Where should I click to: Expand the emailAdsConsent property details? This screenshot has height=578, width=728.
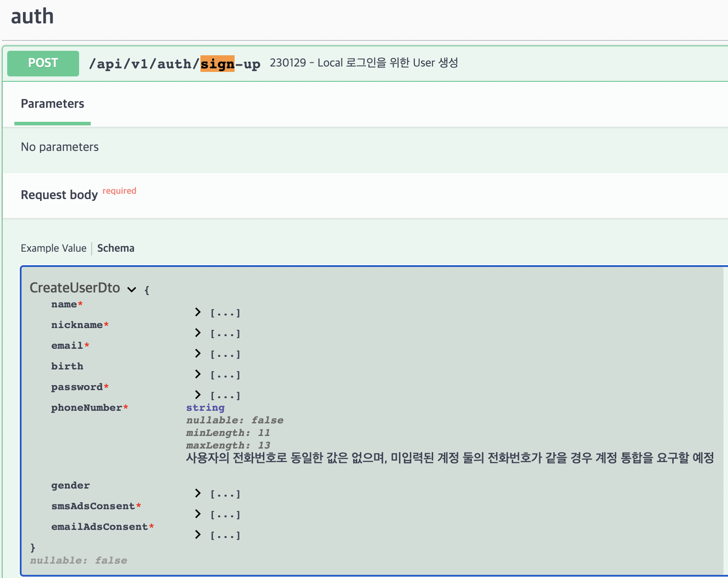(x=197, y=534)
